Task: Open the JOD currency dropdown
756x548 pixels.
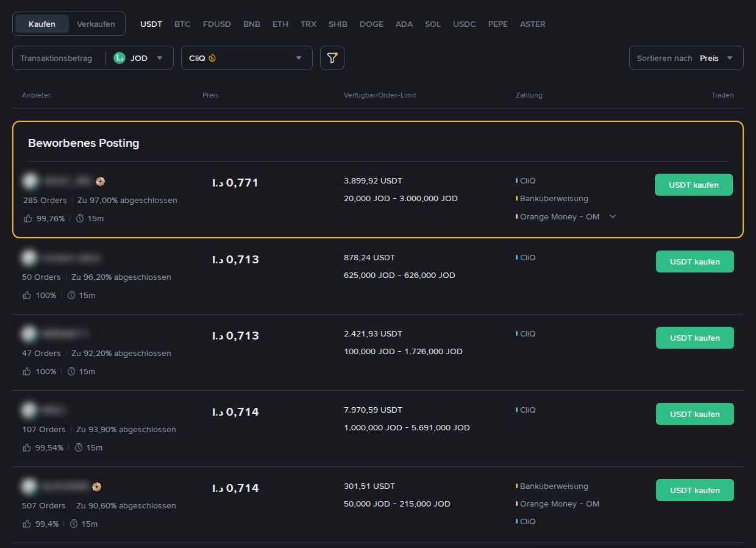Action: coord(140,58)
